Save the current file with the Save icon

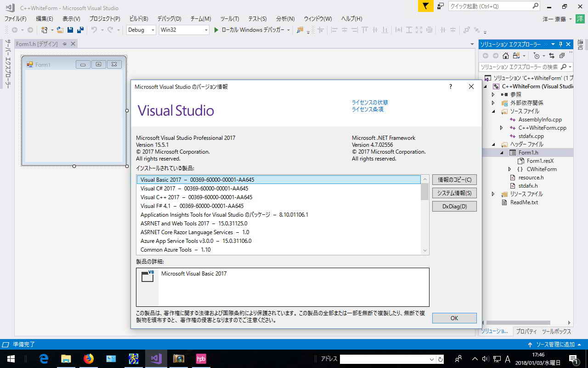point(70,30)
